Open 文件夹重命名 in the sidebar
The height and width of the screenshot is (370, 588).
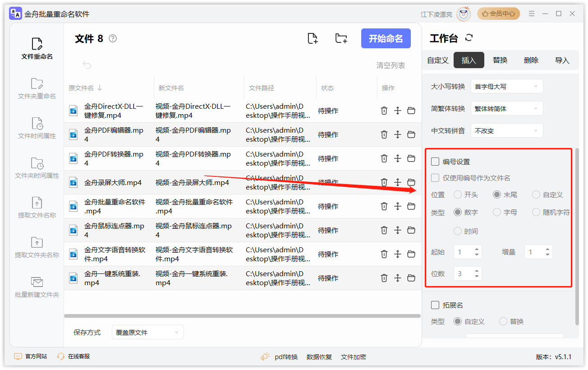click(x=37, y=88)
